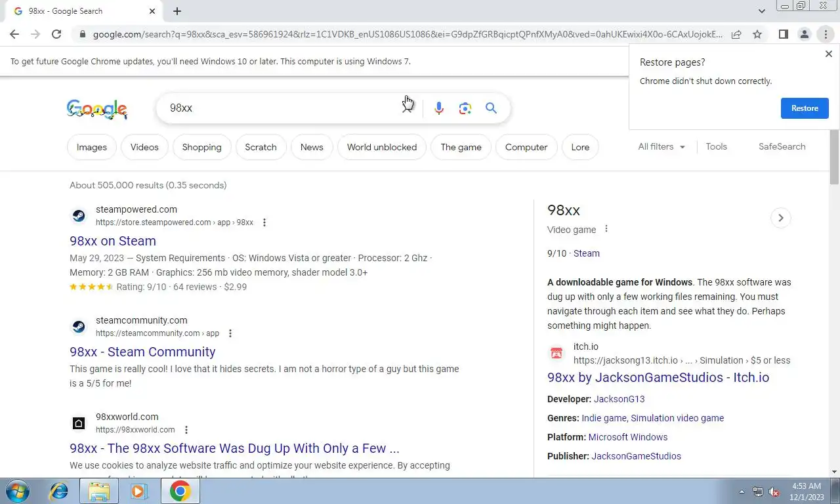View site information lock icon

pyautogui.click(x=81, y=34)
